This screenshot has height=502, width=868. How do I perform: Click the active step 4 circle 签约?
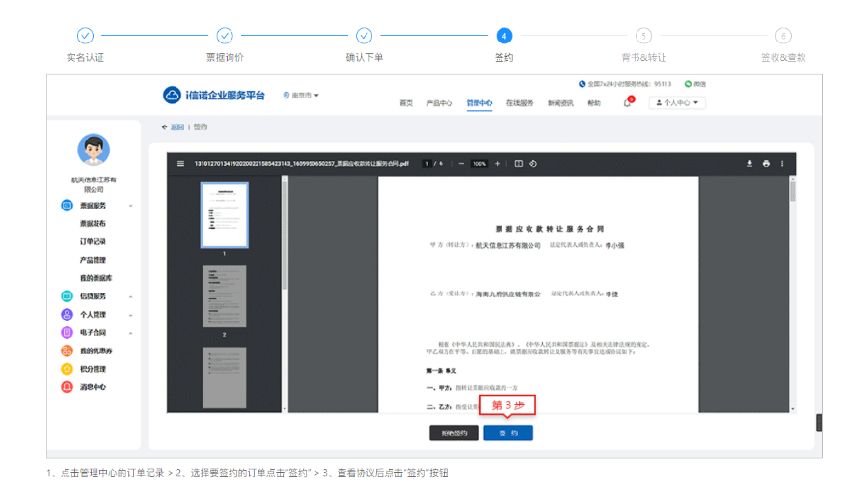[x=503, y=36]
